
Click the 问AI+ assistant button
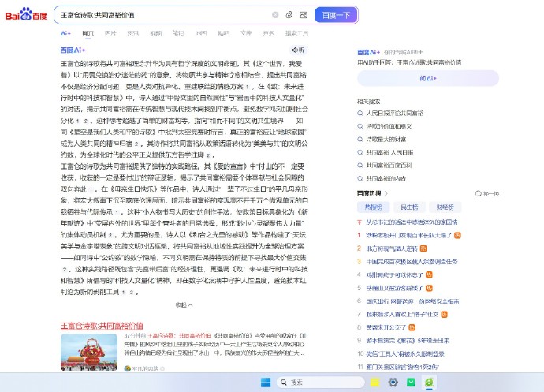tap(428, 78)
